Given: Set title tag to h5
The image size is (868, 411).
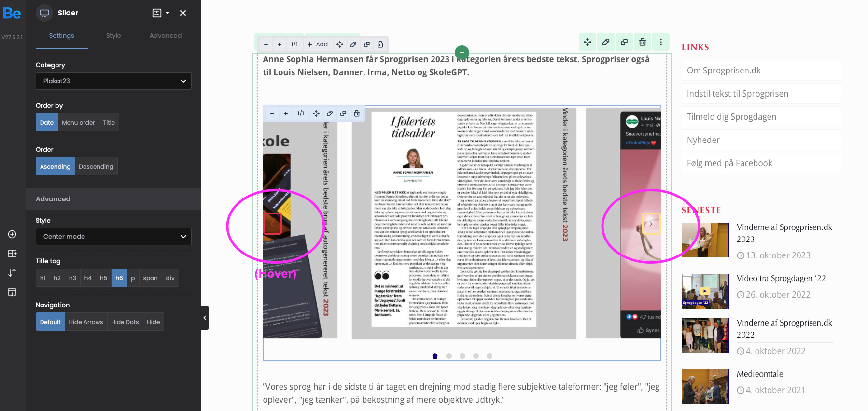Looking at the screenshot, I should tap(103, 278).
